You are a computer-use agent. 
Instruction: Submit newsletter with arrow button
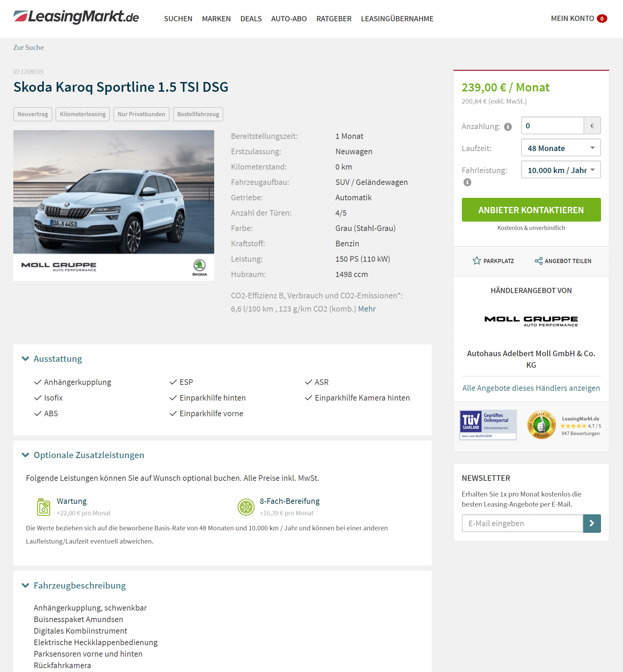coord(592,523)
